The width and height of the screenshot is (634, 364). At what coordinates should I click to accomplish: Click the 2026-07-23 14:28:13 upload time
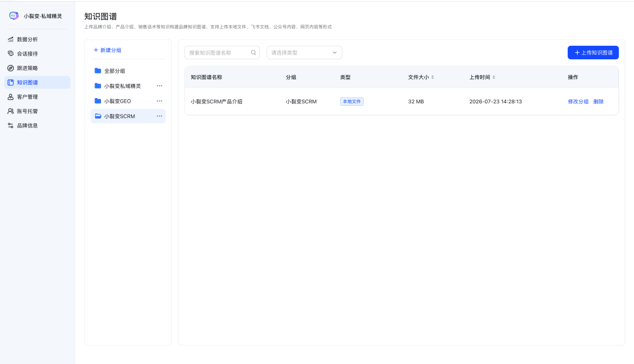(x=495, y=102)
